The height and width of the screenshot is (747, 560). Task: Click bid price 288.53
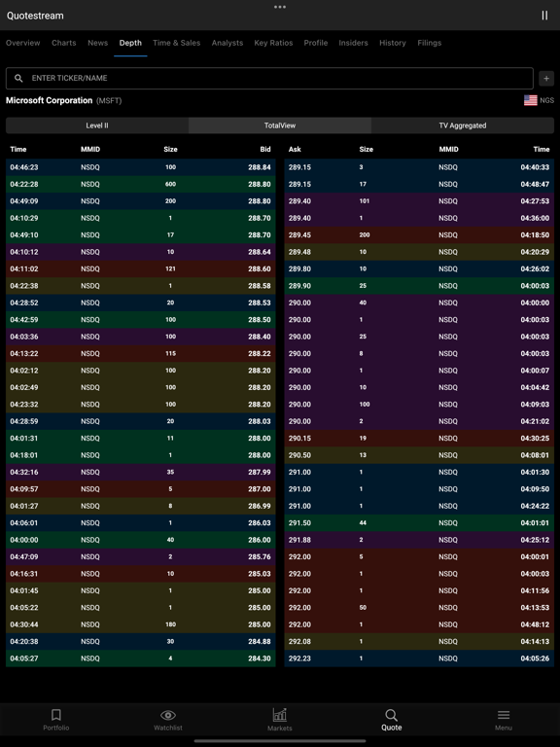260,302
